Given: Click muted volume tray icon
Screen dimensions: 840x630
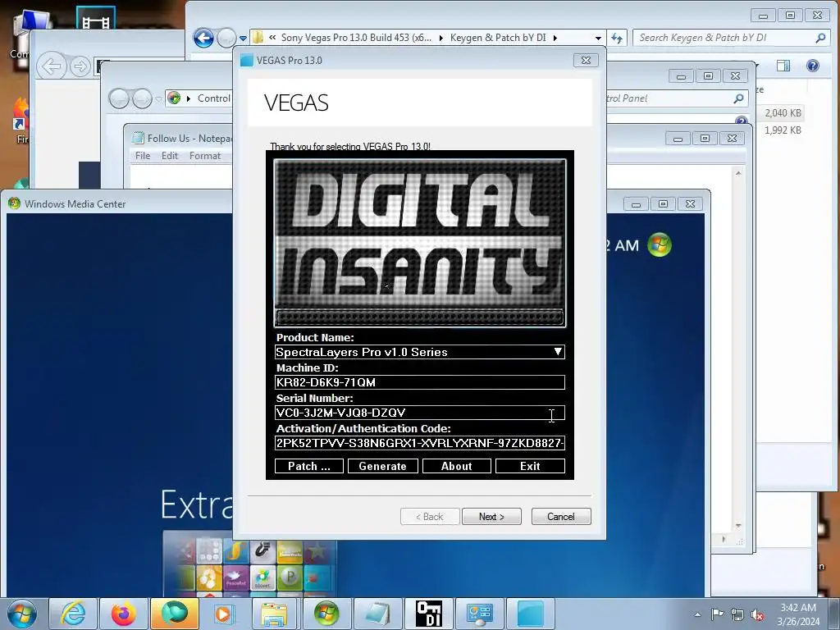Looking at the screenshot, I should click(757, 615).
